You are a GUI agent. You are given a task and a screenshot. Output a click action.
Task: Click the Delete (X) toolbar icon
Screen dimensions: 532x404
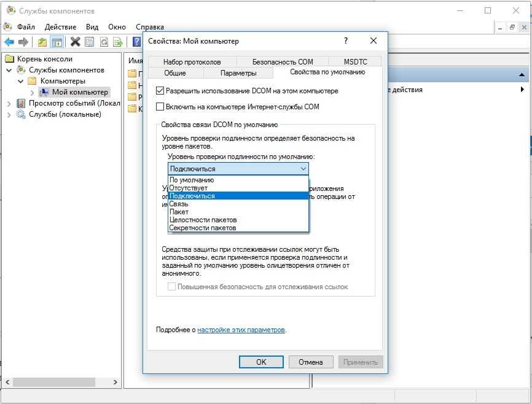[75, 42]
